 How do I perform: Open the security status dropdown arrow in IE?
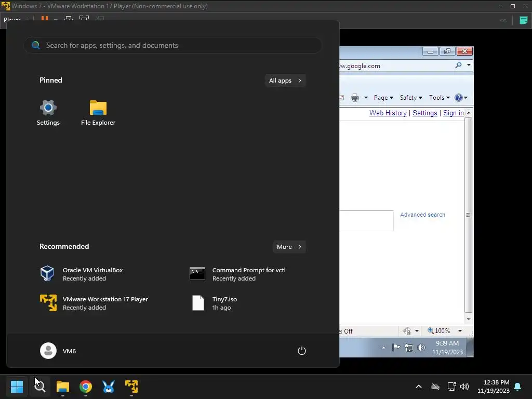click(417, 331)
